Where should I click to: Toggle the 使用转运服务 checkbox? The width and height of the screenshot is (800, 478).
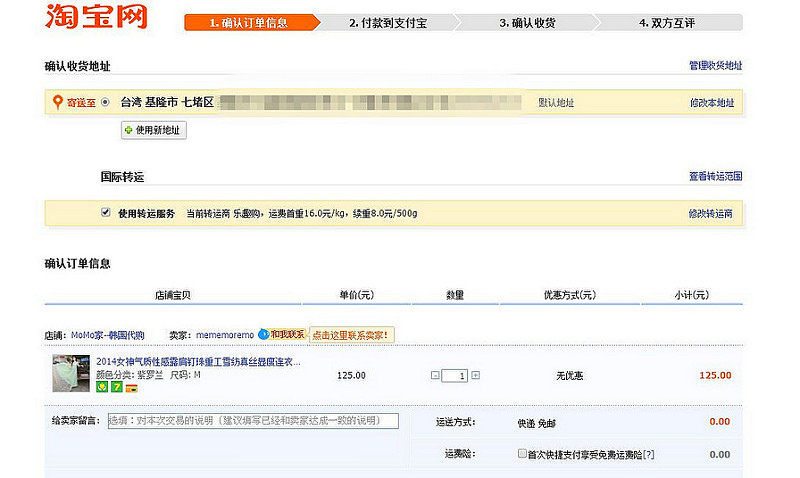pyautogui.click(x=105, y=213)
